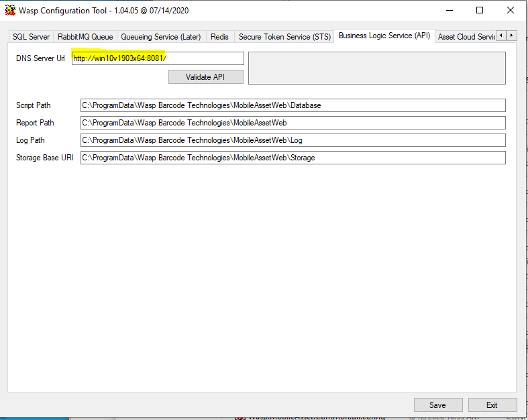Save the configuration

[x=438, y=405]
